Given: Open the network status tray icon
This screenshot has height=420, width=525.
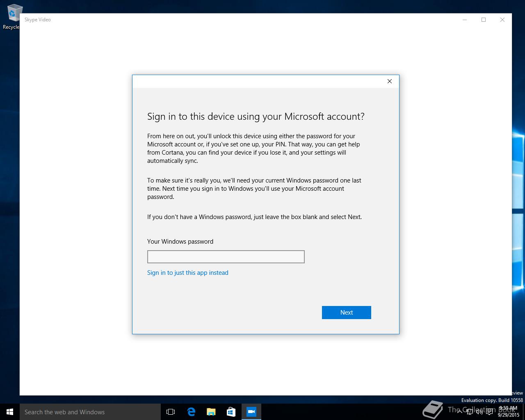Looking at the screenshot, I should pos(470,412).
